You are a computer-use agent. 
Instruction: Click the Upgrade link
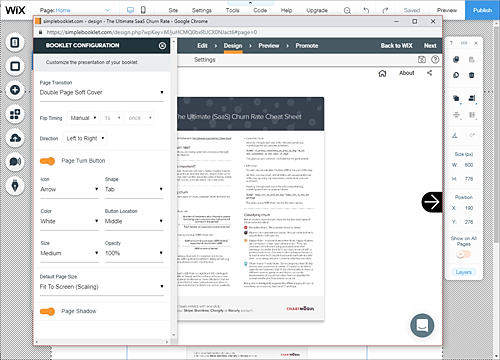[317, 10]
